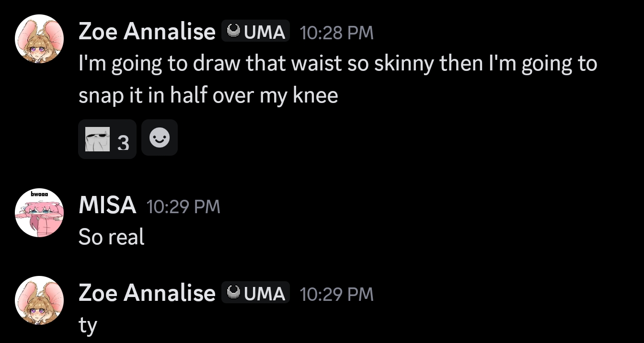Click the Zoe Annalise username above "ty"

pos(147,293)
